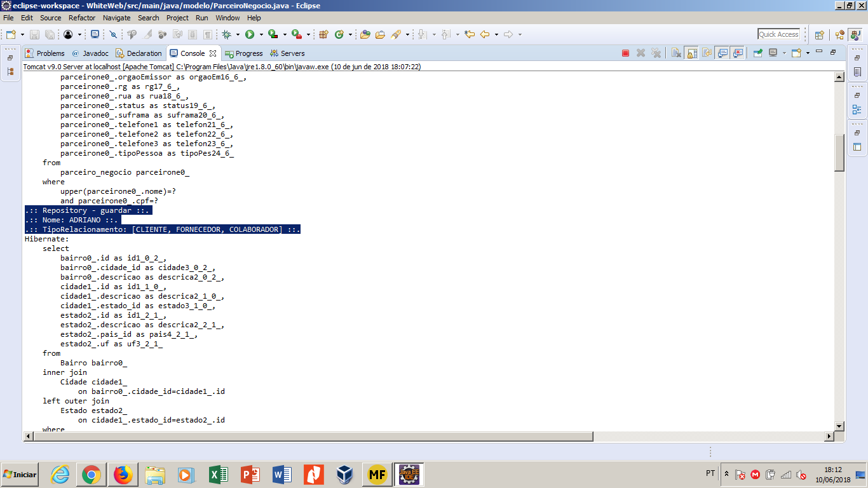Toggle Scroll Lock in console
The height and width of the screenshot is (488, 868).
click(x=691, y=53)
